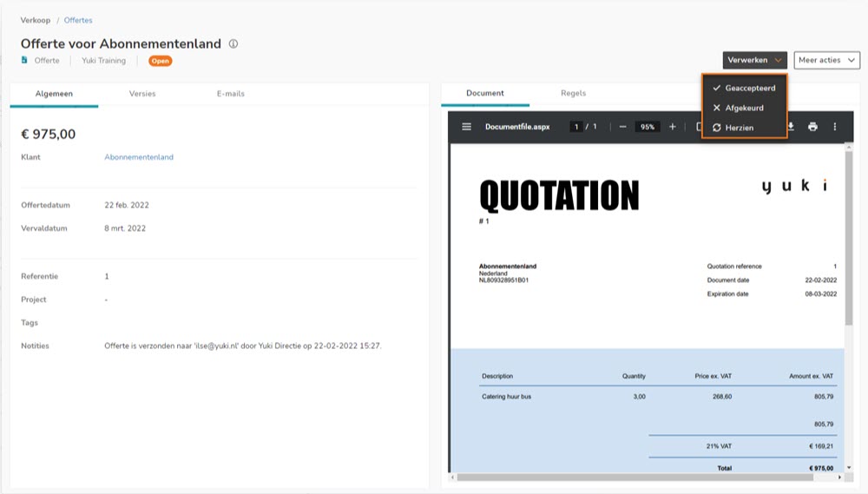868x494 pixels.
Task: Click the info icon next to the offerte title
Action: (x=233, y=43)
